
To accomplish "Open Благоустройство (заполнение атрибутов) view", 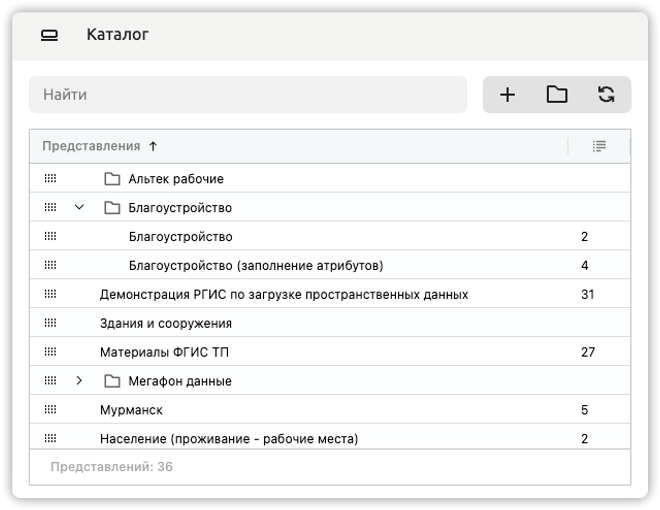I will click(256, 266).
